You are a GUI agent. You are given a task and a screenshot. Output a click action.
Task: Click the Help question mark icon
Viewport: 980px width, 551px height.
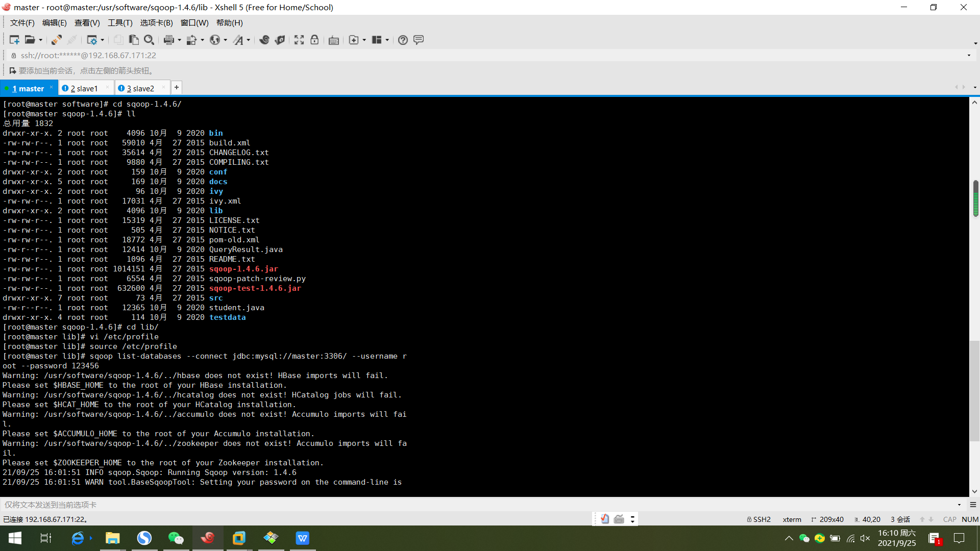(x=403, y=40)
